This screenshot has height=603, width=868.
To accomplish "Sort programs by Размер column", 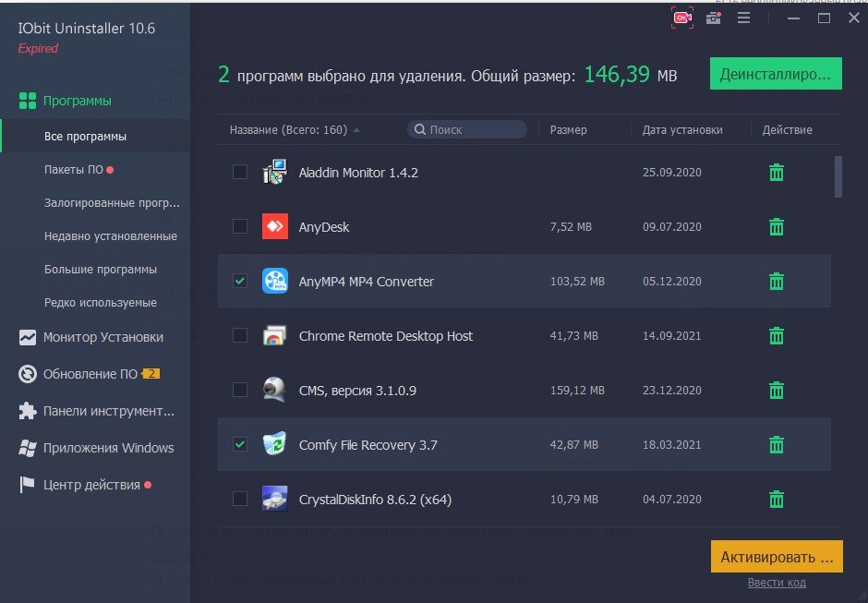I will click(568, 129).
